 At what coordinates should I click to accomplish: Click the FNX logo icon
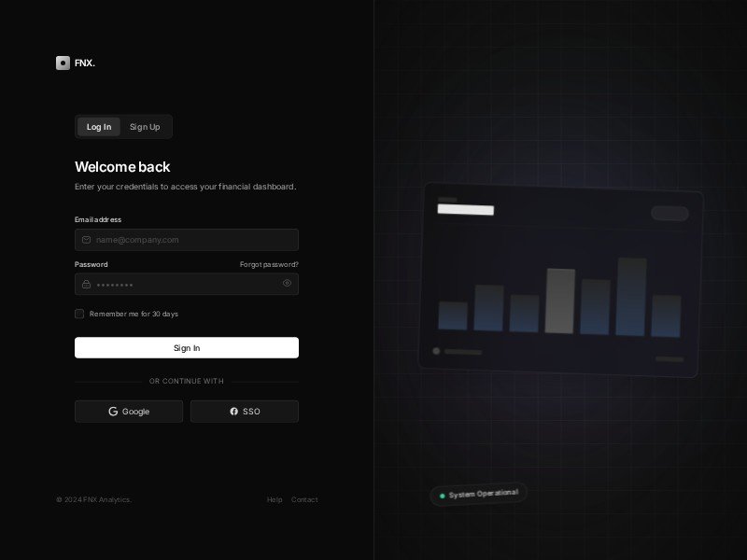coord(63,63)
